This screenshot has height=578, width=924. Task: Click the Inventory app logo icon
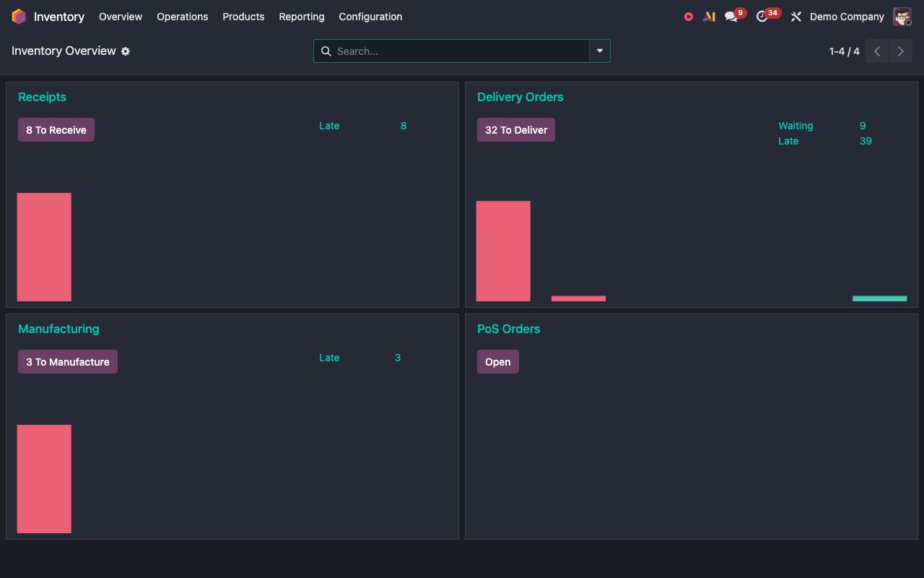click(x=19, y=17)
